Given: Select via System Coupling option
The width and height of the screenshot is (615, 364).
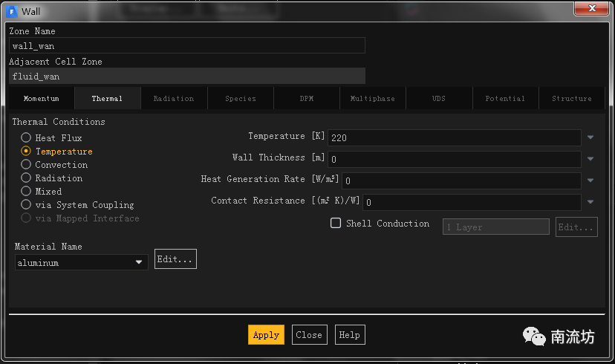Looking at the screenshot, I should (x=26, y=205).
